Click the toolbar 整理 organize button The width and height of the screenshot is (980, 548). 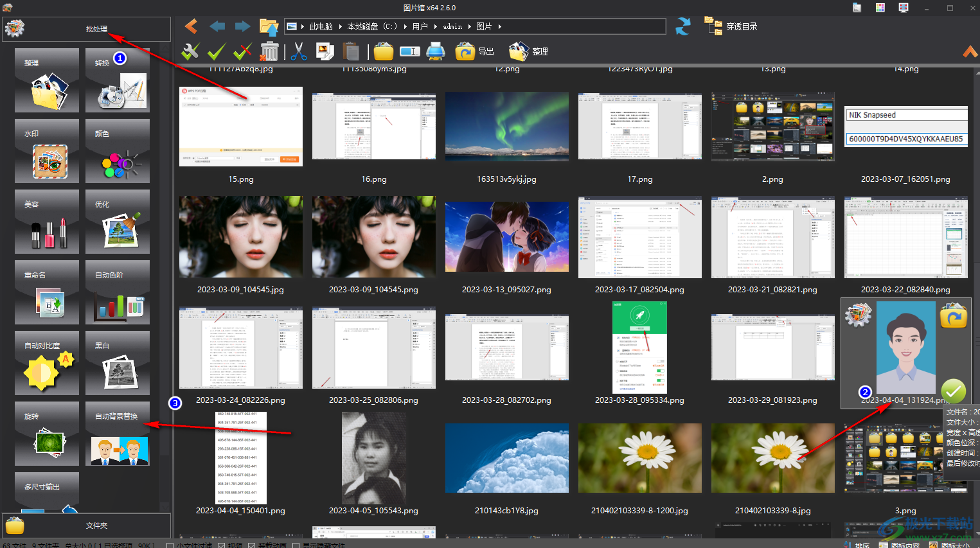[x=528, y=51]
